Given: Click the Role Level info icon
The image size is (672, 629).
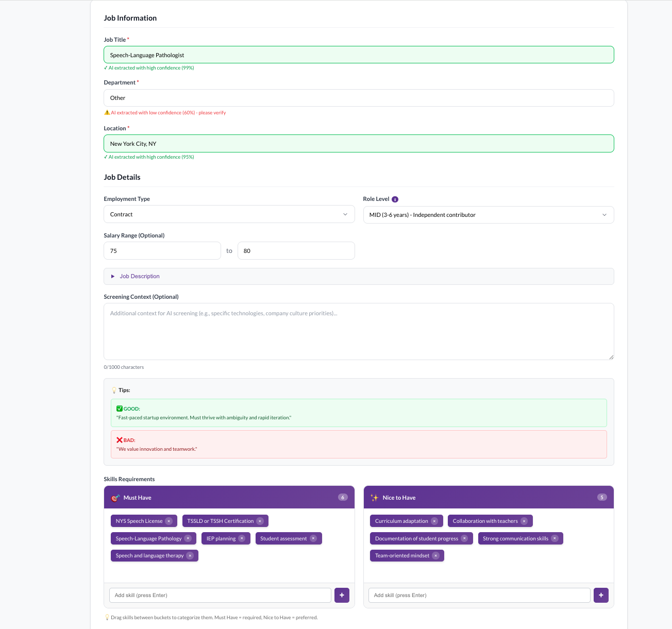Looking at the screenshot, I should 395,199.
